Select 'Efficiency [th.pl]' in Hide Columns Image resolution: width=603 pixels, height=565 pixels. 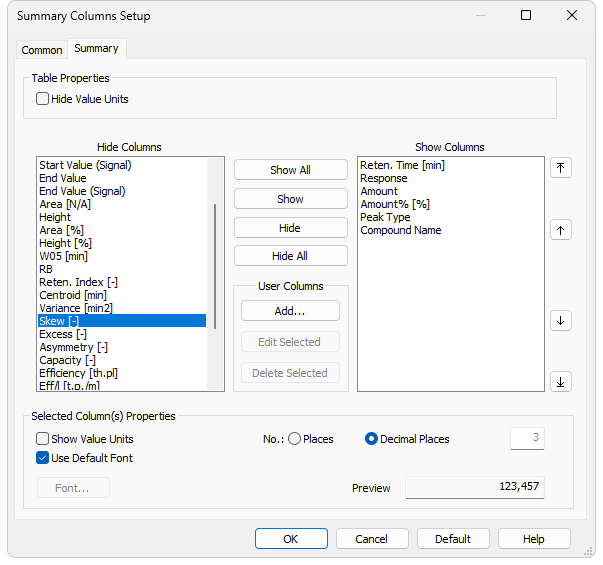(x=122, y=373)
